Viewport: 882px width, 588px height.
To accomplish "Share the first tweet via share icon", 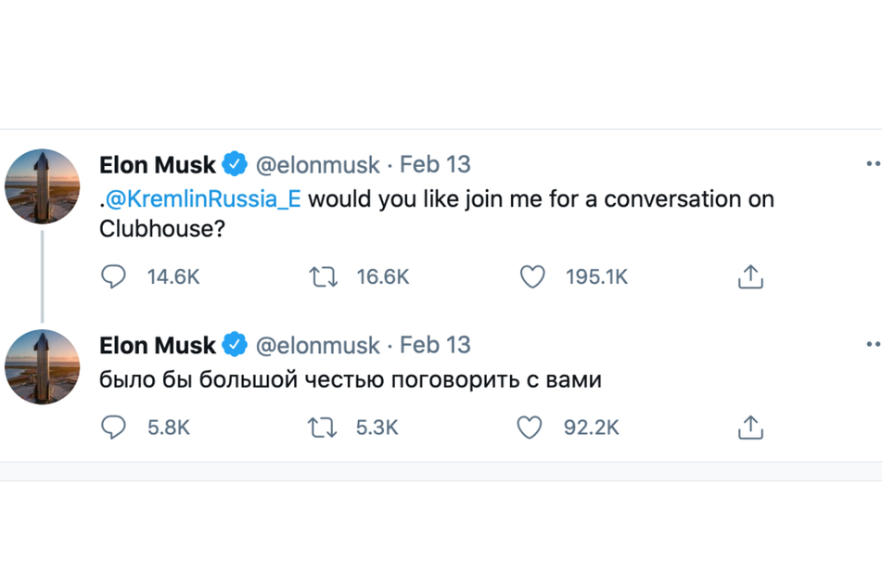I will [x=750, y=276].
